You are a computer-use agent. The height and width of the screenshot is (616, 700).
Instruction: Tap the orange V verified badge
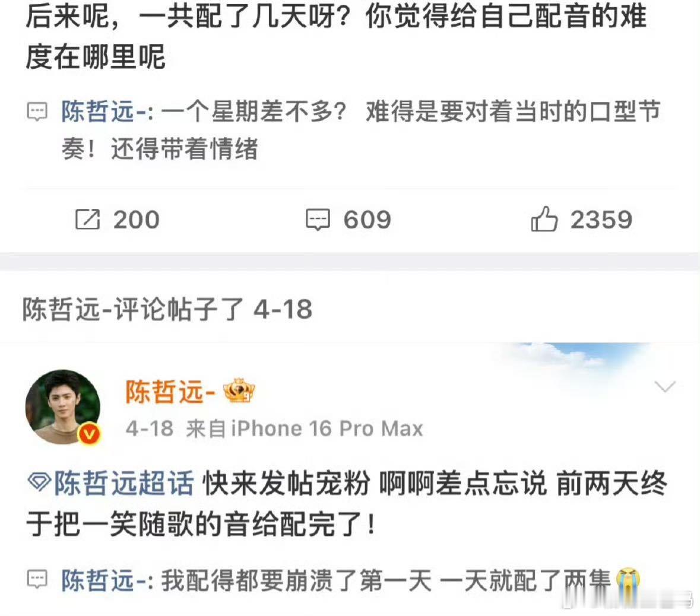90,433
